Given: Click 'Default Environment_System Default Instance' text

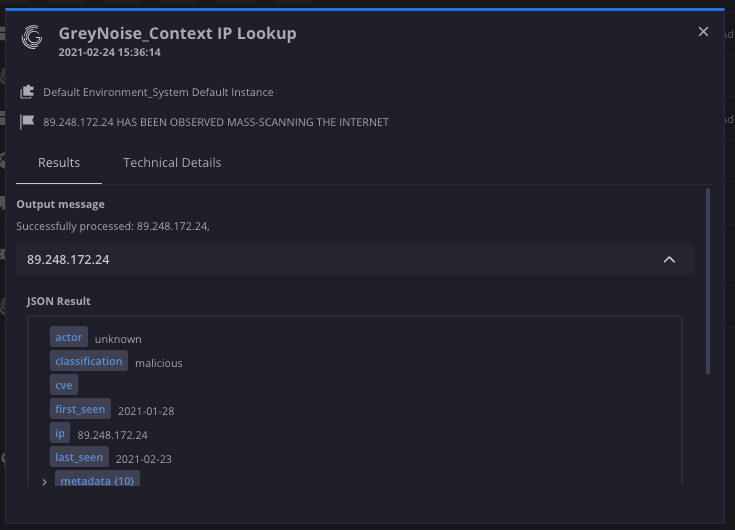Looking at the screenshot, I should coord(158,92).
